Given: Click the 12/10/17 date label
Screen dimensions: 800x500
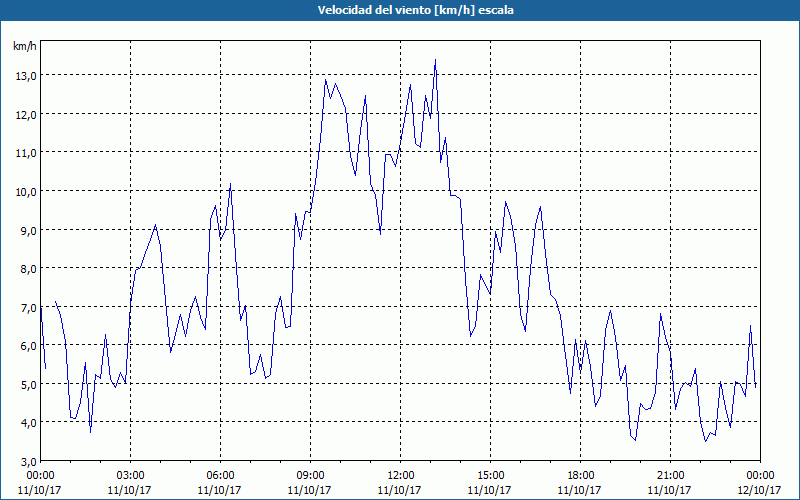Looking at the screenshot, I should coord(759,490).
